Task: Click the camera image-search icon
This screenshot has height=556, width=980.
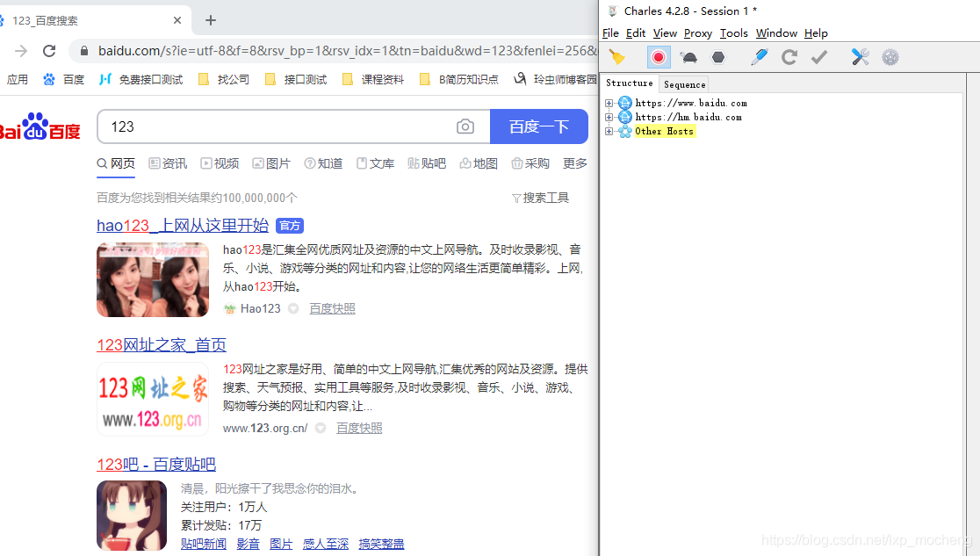Action: coord(465,127)
